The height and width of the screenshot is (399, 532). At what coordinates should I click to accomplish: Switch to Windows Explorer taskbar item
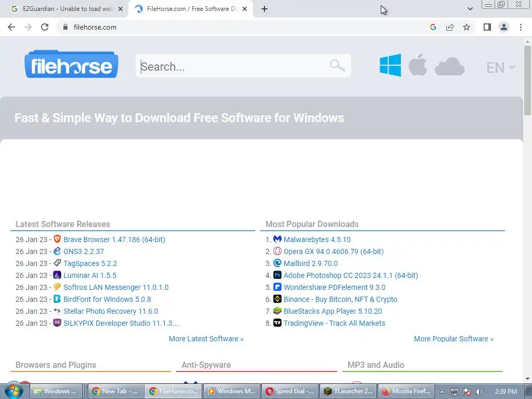[x=57, y=391]
